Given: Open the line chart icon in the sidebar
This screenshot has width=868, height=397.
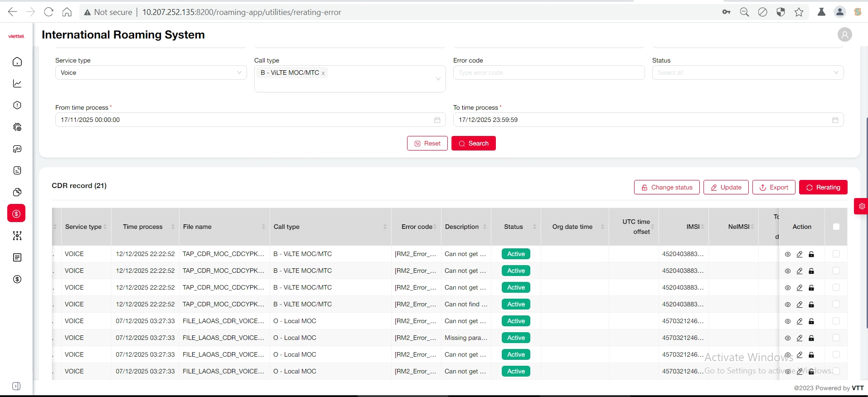Looking at the screenshot, I should [17, 83].
